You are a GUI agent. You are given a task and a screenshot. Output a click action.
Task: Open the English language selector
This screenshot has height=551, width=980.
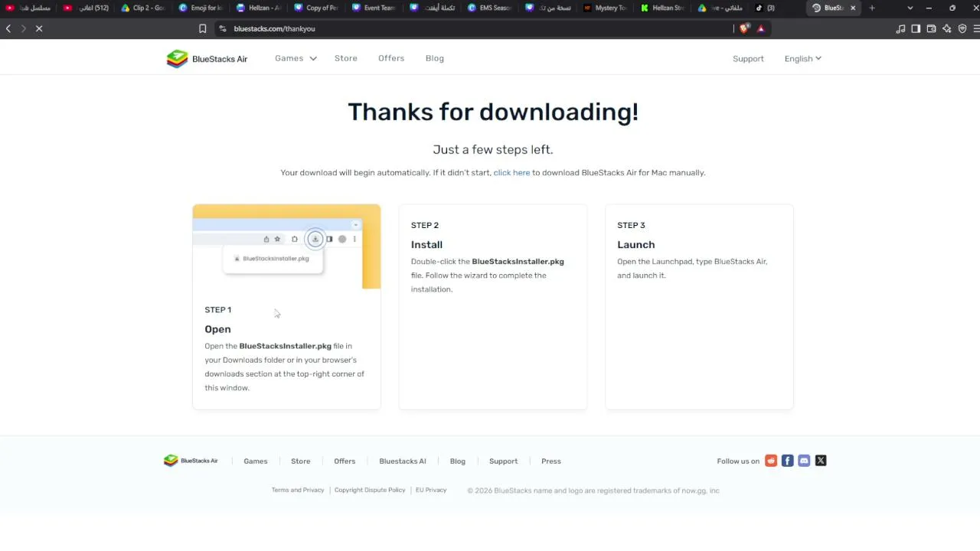(802, 58)
